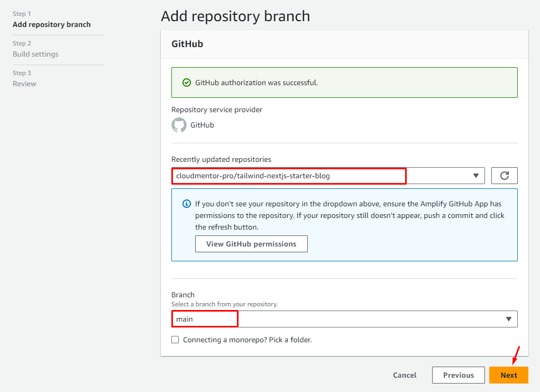Select Step 3 Review in sidebar

(x=24, y=84)
